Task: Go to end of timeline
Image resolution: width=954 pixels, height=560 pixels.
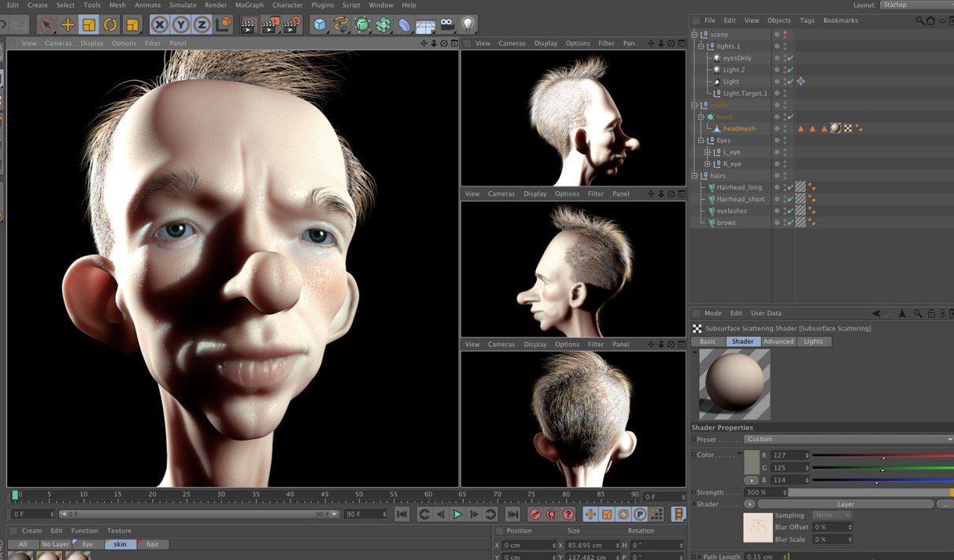Action: coord(512,514)
